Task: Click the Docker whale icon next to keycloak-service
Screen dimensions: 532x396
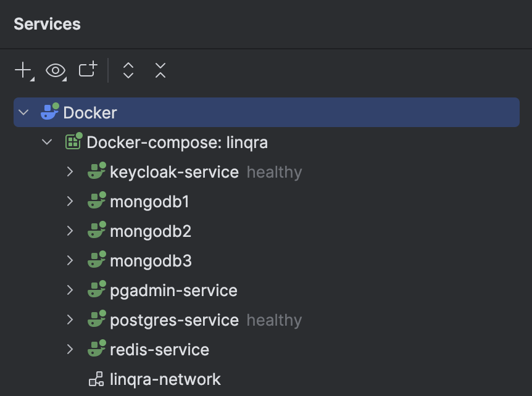Action: coord(96,171)
